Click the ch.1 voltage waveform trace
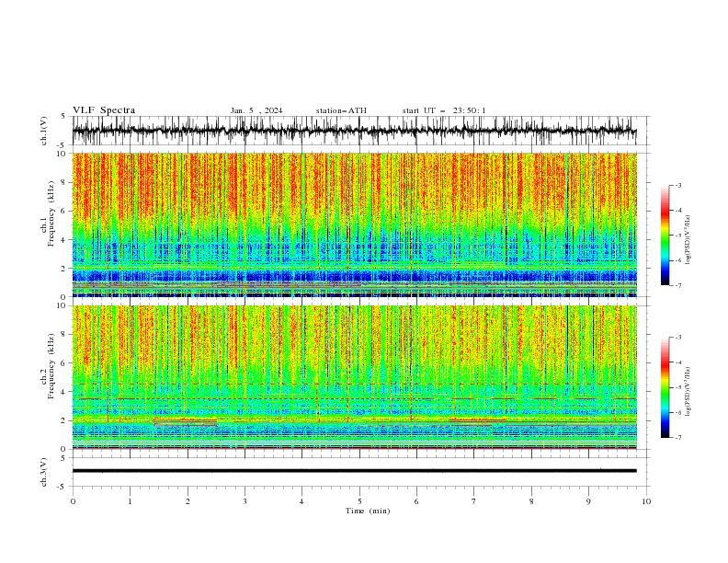 coord(354,131)
